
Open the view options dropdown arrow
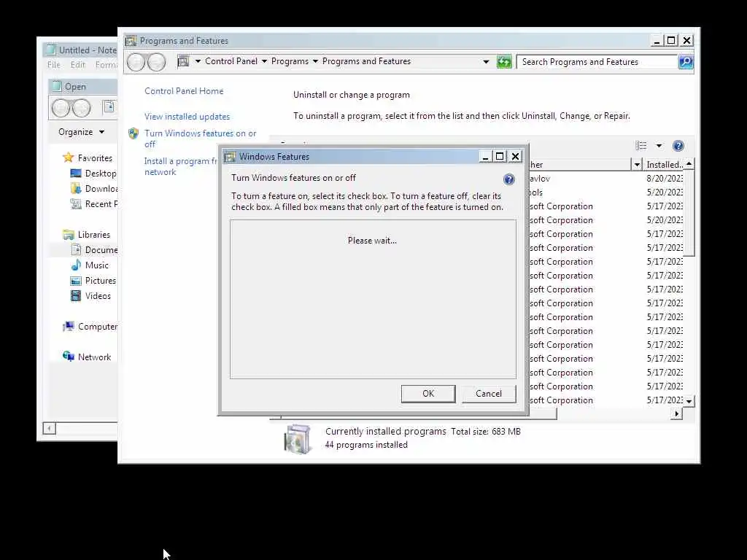point(659,146)
